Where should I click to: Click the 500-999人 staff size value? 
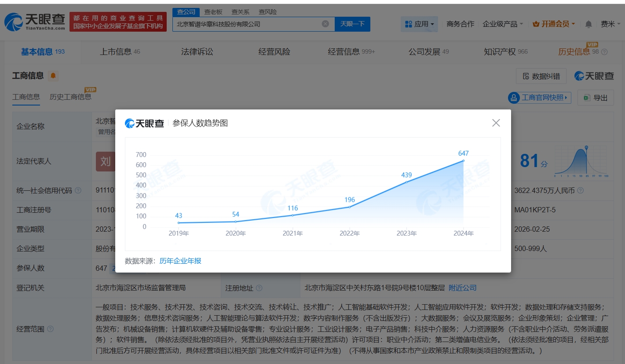530,249
